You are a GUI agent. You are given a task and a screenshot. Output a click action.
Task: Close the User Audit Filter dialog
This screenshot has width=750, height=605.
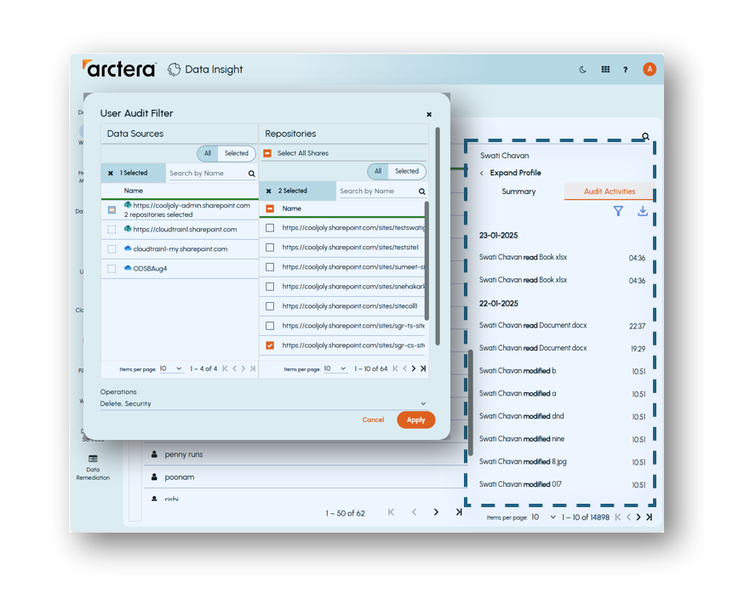(x=429, y=114)
